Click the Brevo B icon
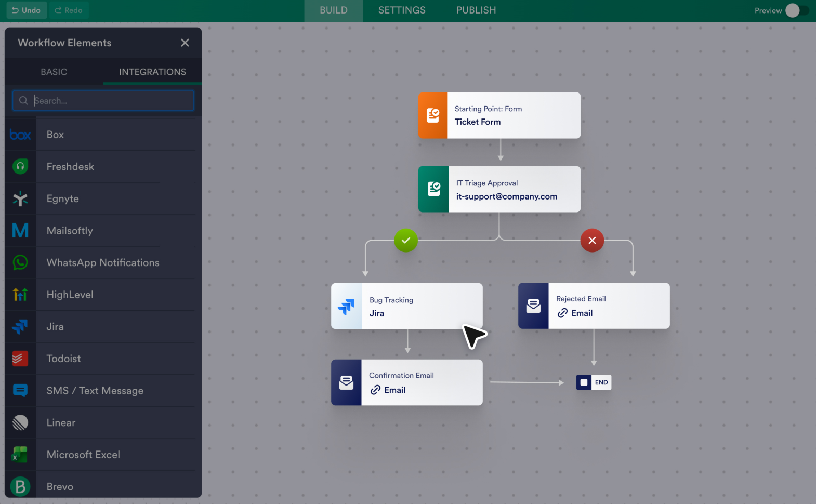This screenshot has height=504, width=816. tap(20, 487)
